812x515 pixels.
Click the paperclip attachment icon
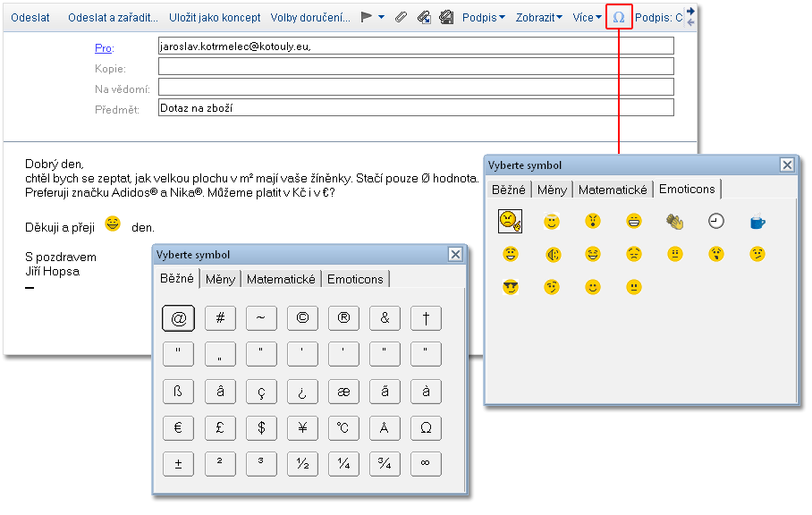(401, 17)
